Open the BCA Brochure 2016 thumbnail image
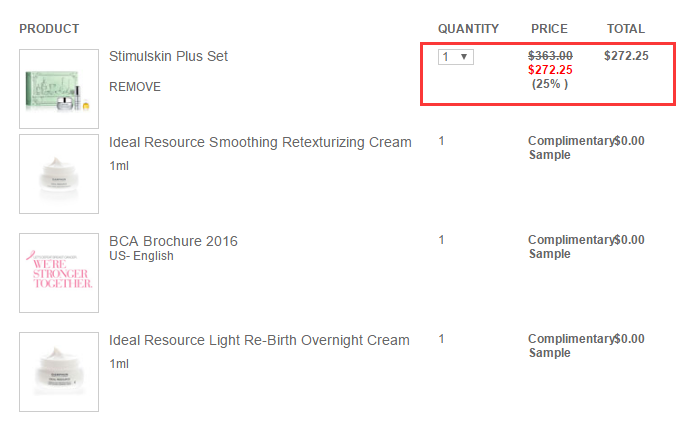This screenshot has width=681, height=426. 59,273
